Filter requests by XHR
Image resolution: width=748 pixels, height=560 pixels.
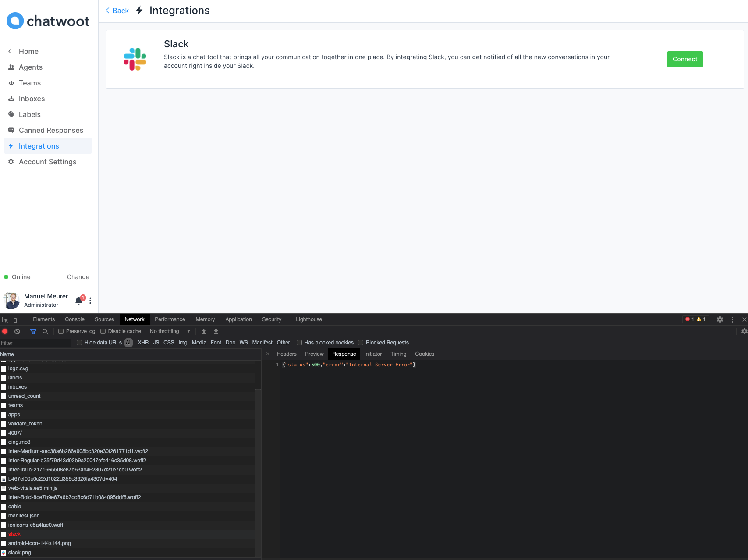coord(143,343)
